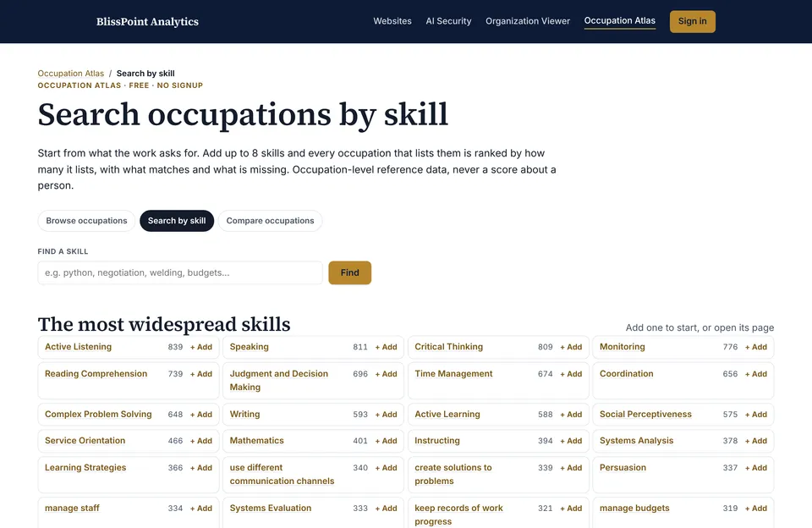Add use different communication channels skill
The height and width of the screenshot is (528, 812).
click(386, 468)
